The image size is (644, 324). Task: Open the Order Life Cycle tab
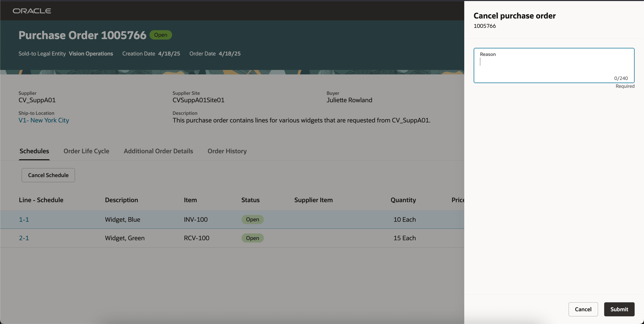86,151
